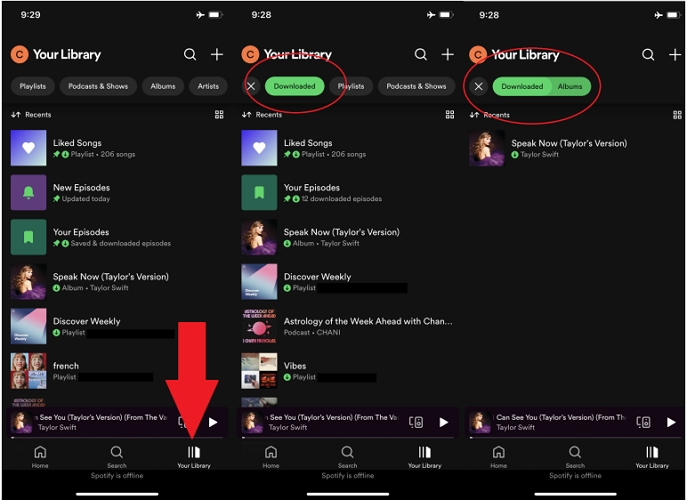Open Discover Weekly playlist on middle screen

click(x=348, y=282)
